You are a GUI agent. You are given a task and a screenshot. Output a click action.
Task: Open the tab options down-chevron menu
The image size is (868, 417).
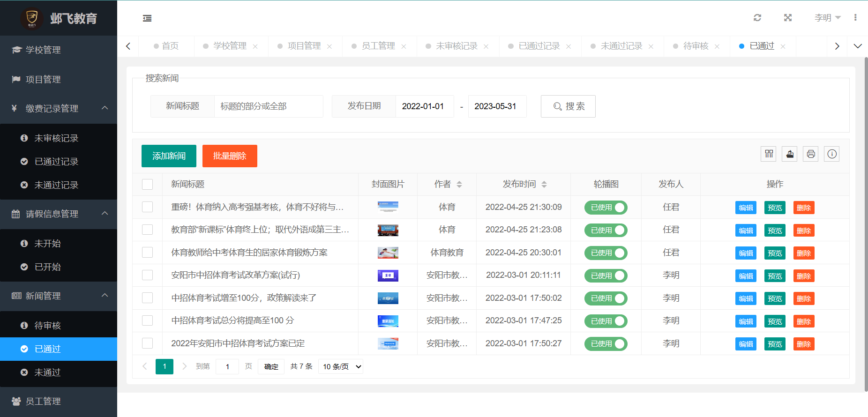[x=858, y=46]
